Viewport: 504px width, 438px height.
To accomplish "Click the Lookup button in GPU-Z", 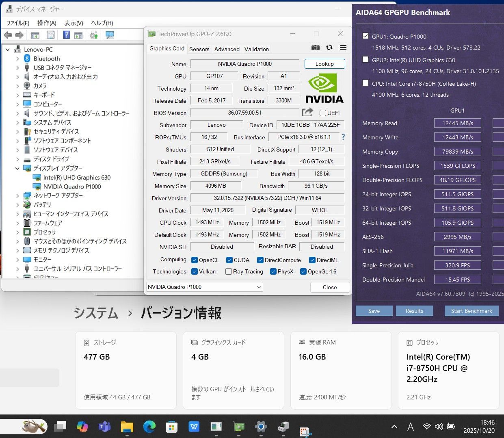I will pos(324,64).
